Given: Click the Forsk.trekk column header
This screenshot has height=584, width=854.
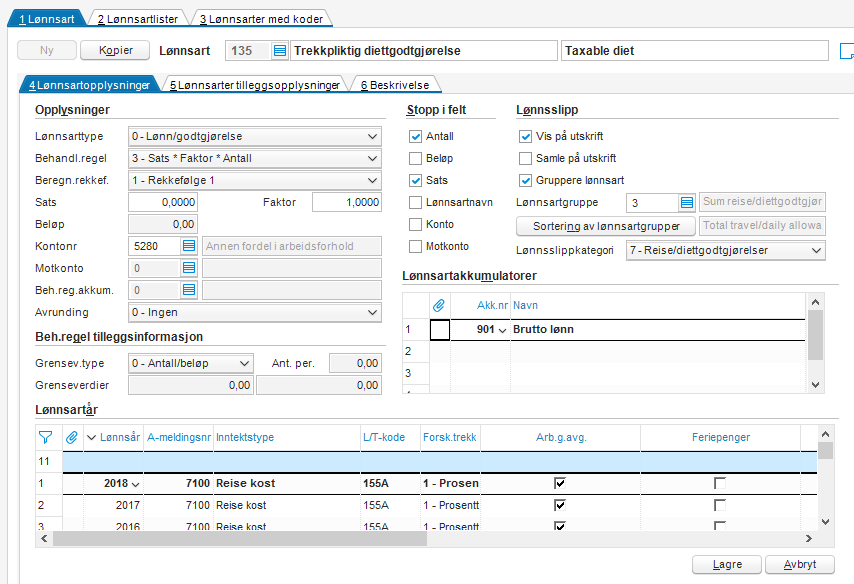Looking at the screenshot, I should click(450, 437).
